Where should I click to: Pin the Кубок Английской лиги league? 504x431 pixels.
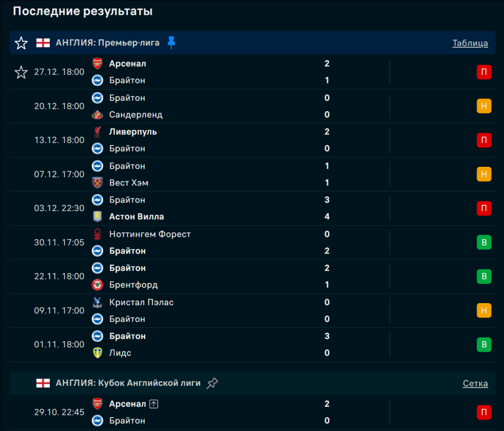tap(212, 383)
